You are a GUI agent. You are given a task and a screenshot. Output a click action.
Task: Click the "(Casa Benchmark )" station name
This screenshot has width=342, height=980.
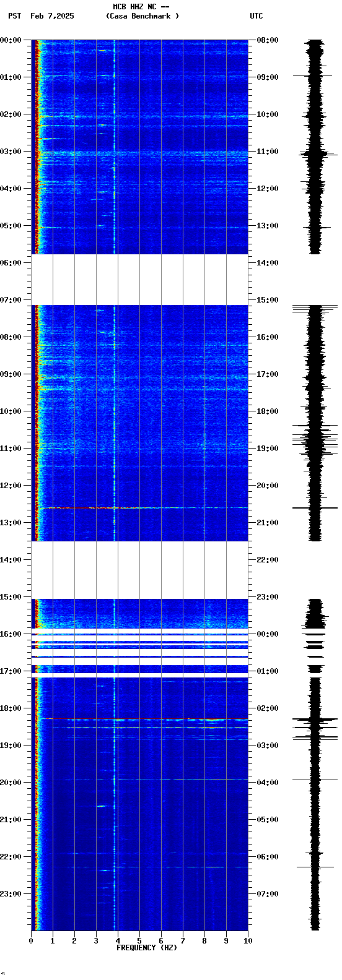tap(142, 16)
